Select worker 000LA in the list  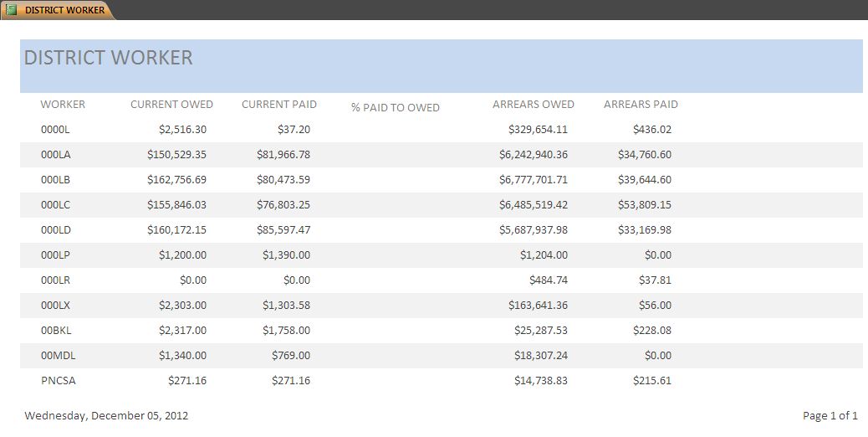(x=56, y=155)
